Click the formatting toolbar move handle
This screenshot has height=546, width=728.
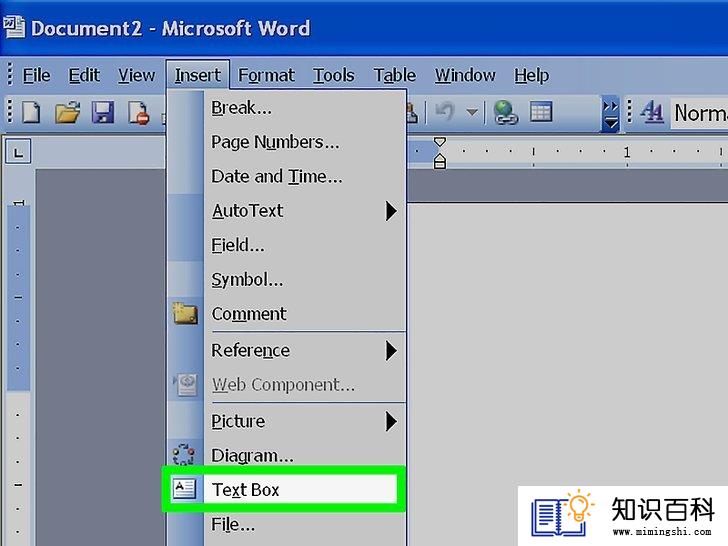[630, 112]
